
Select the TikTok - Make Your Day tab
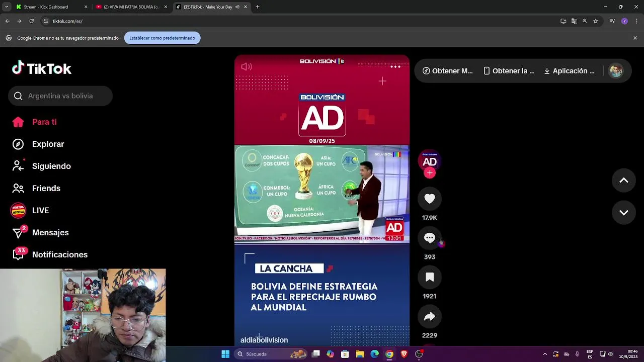point(211,7)
